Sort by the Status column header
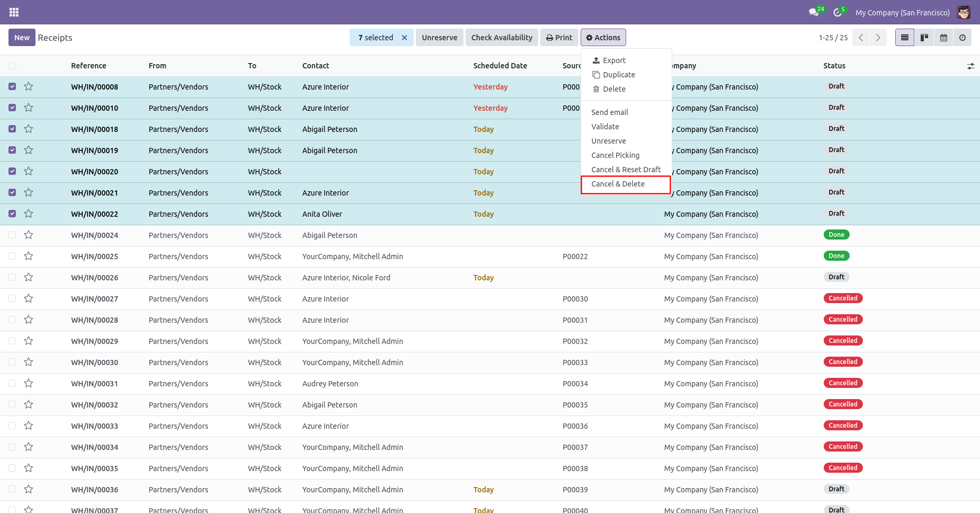The image size is (980, 513). coord(834,66)
